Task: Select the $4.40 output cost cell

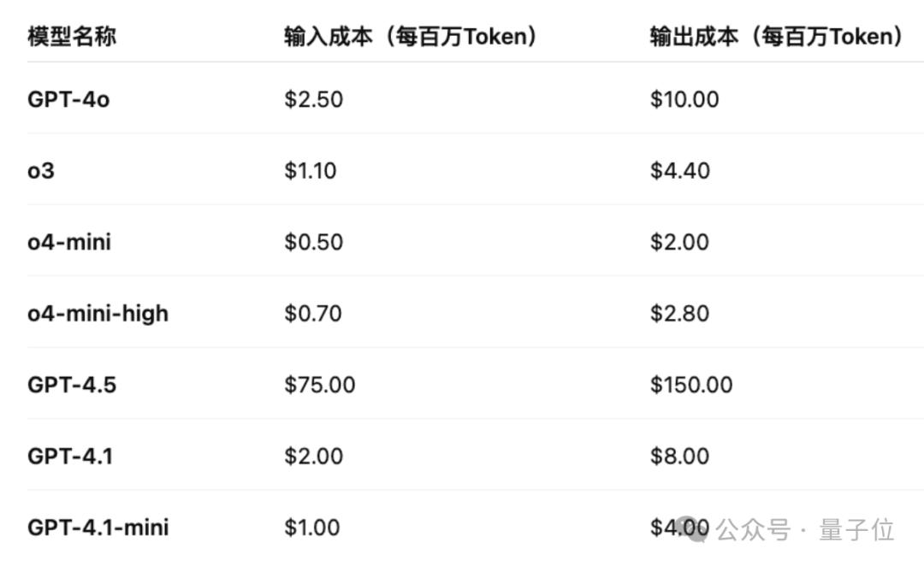Action: pyautogui.click(x=680, y=171)
